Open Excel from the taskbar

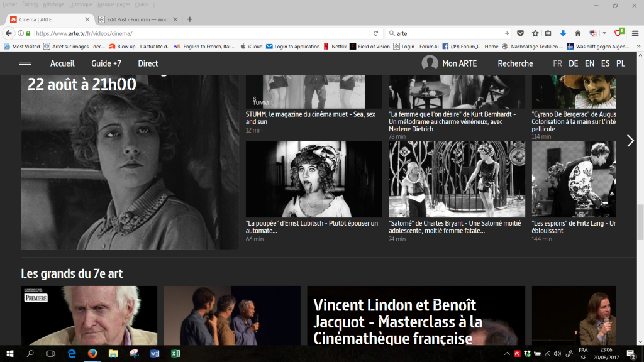[x=175, y=353]
